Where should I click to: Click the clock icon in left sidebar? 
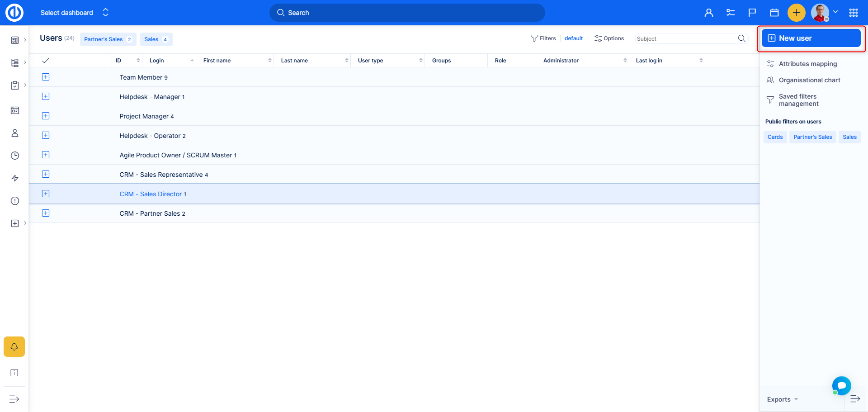click(15, 156)
